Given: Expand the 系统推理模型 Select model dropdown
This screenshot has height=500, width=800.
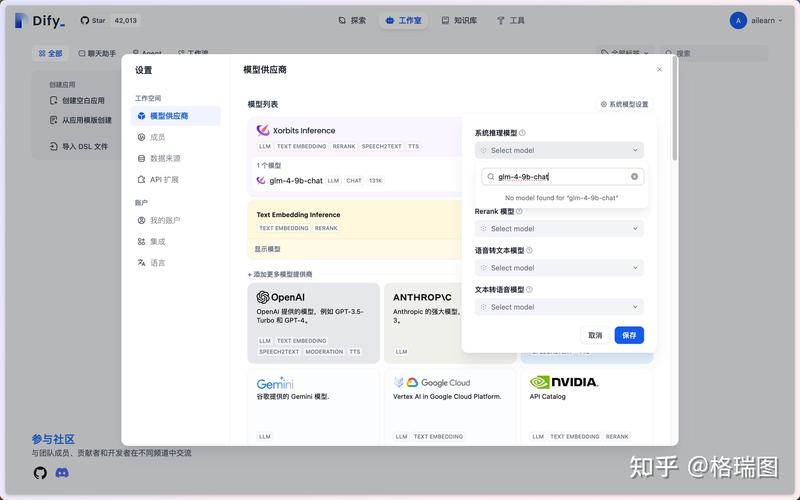Looking at the screenshot, I should pos(559,151).
